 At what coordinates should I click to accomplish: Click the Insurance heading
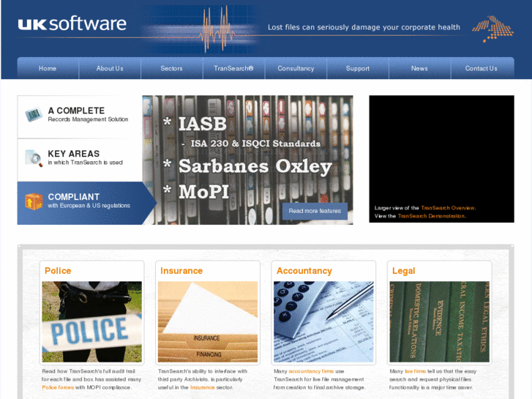[181, 271]
